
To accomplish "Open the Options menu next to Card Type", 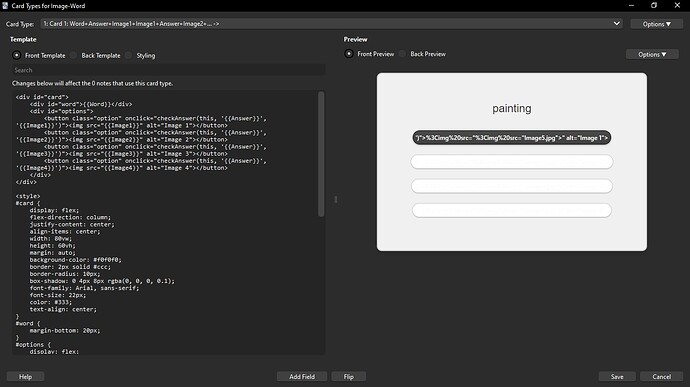I will [x=657, y=24].
